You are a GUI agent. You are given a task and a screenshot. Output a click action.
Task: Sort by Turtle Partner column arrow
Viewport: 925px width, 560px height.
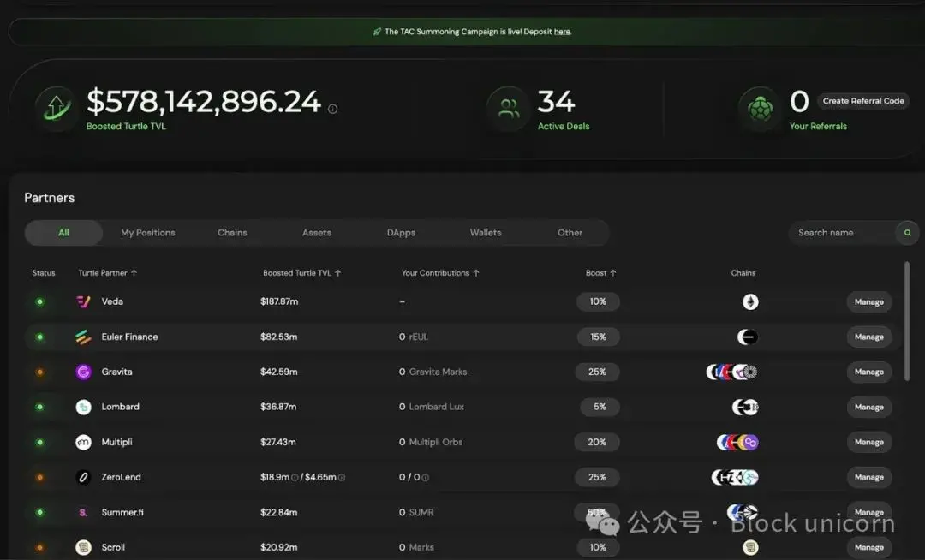tap(134, 273)
